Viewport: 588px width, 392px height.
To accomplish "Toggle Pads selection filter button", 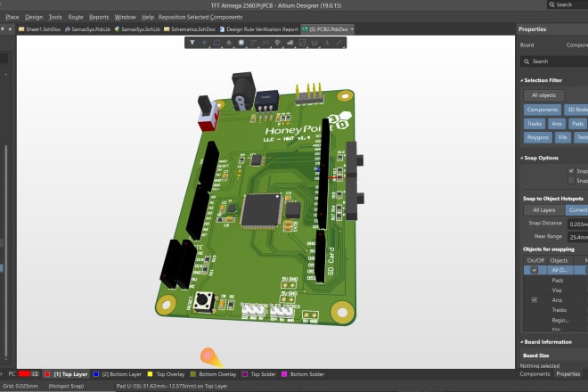I will pyautogui.click(x=577, y=124).
